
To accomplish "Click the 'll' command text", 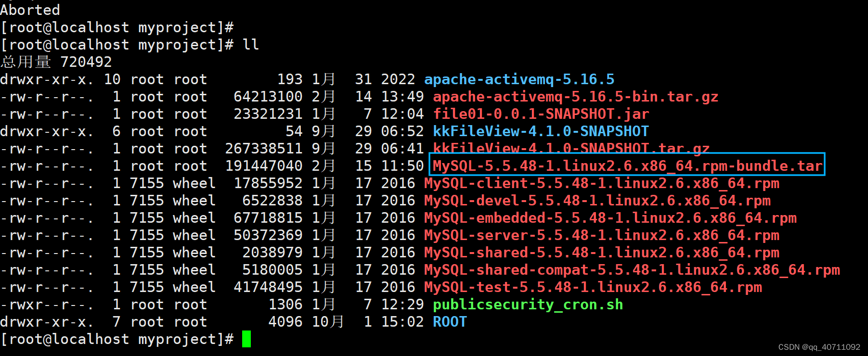I will pos(251,45).
